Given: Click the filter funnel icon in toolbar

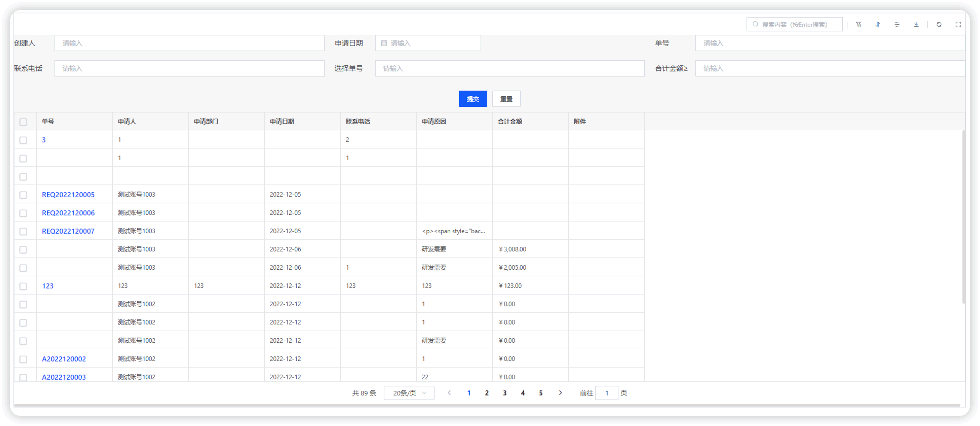Looking at the screenshot, I should click(x=859, y=24).
